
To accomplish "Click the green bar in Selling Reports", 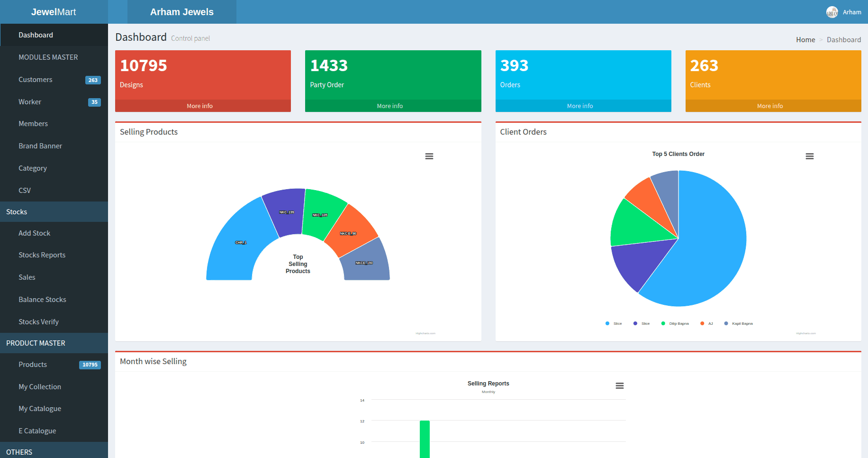I will click(x=425, y=439).
